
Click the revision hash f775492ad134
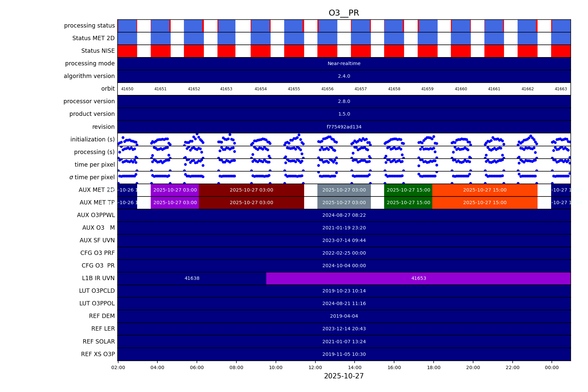click(x=344, y=127)
